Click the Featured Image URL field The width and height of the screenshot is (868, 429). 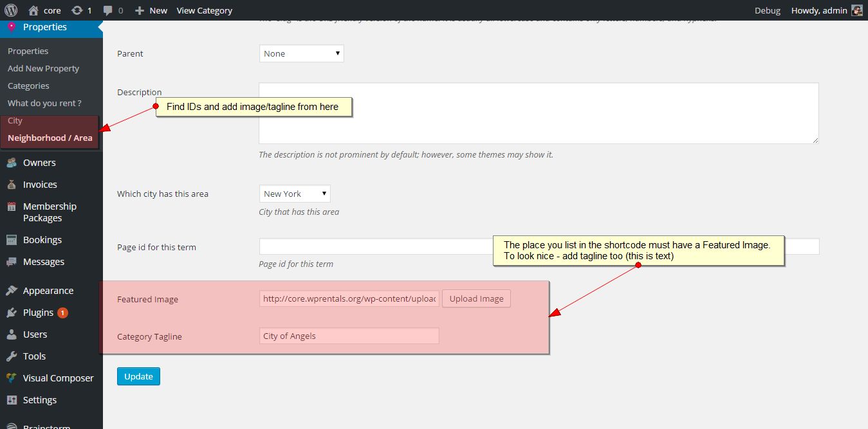pos(349,298)
